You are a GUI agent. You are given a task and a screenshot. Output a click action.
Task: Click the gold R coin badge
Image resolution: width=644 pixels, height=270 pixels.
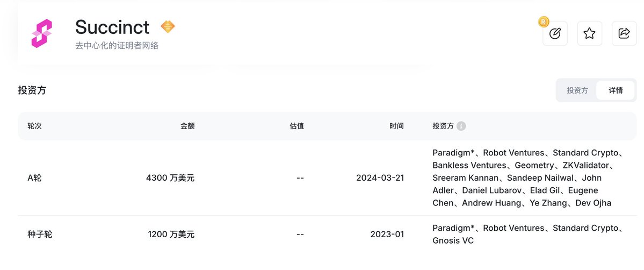pyautogui.click(x=544, y=22)
